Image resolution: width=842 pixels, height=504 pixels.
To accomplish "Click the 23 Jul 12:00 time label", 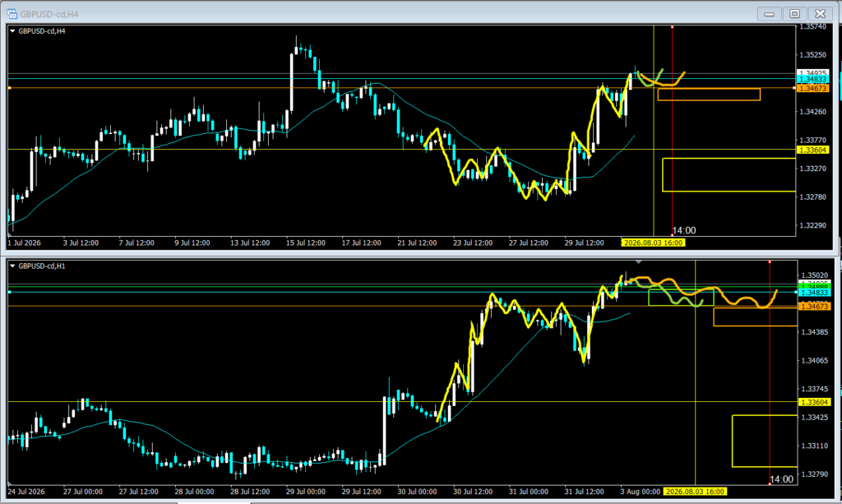I will [473, 243].
